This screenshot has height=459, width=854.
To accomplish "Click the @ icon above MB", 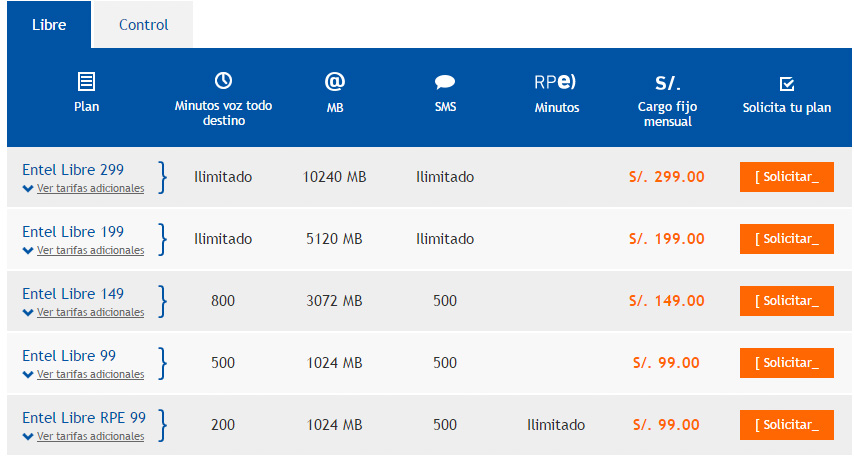I will tap(334, 82).
